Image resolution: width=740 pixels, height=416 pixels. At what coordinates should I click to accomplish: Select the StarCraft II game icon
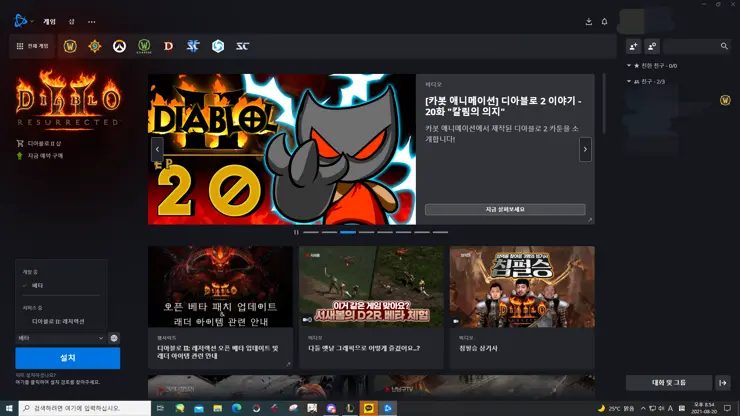(x=193, y=46)
